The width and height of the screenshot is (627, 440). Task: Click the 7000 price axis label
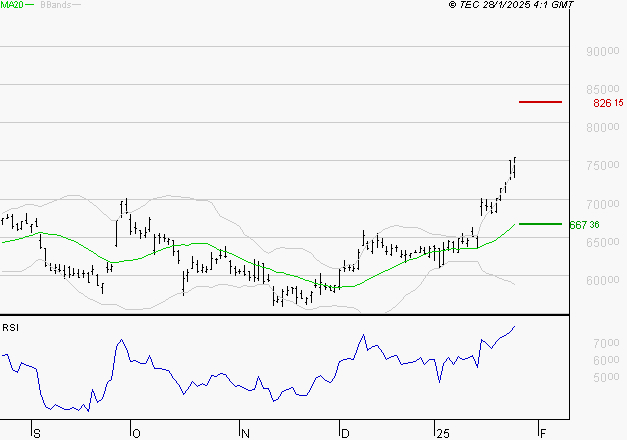pyautogui.click(x=603, y=204)
